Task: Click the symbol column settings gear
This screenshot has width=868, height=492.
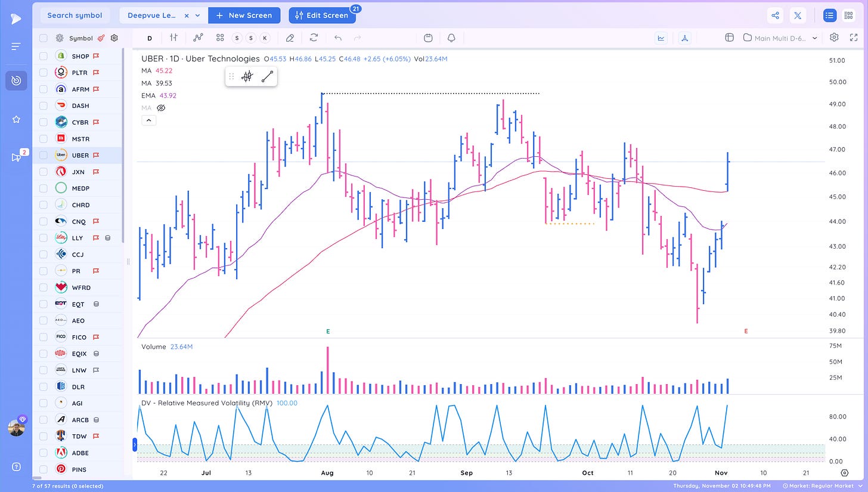Action: [114, 38]
